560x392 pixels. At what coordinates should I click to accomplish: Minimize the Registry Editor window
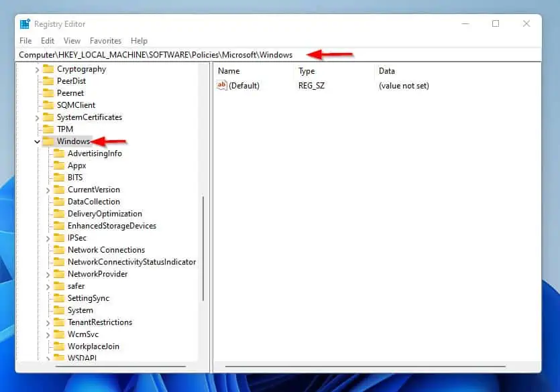tap(465, 24)
